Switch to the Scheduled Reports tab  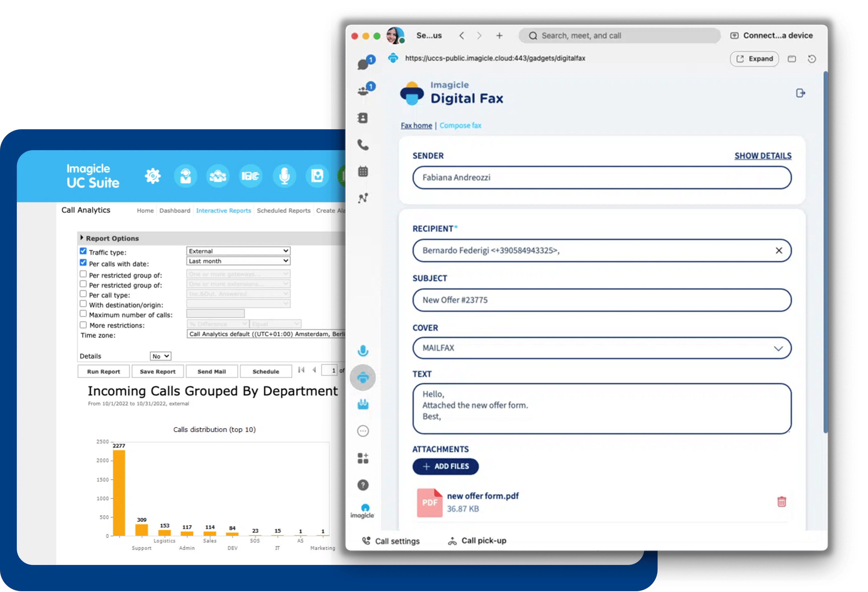(283, 211)
